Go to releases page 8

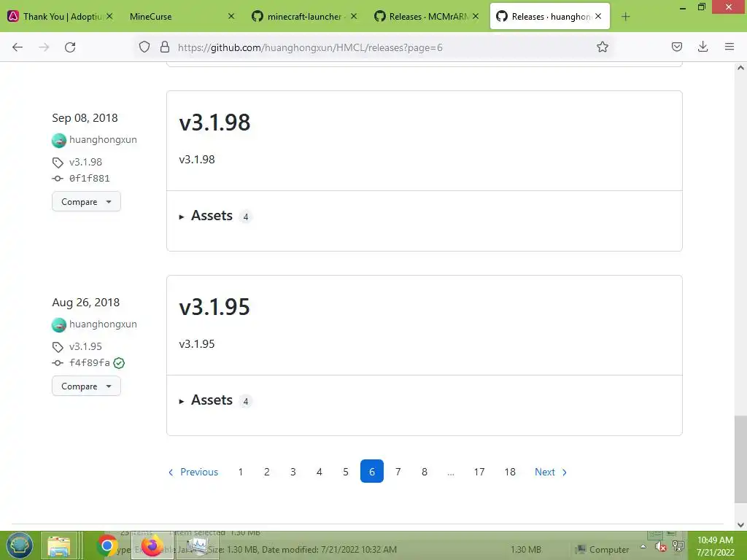(424, 472)
